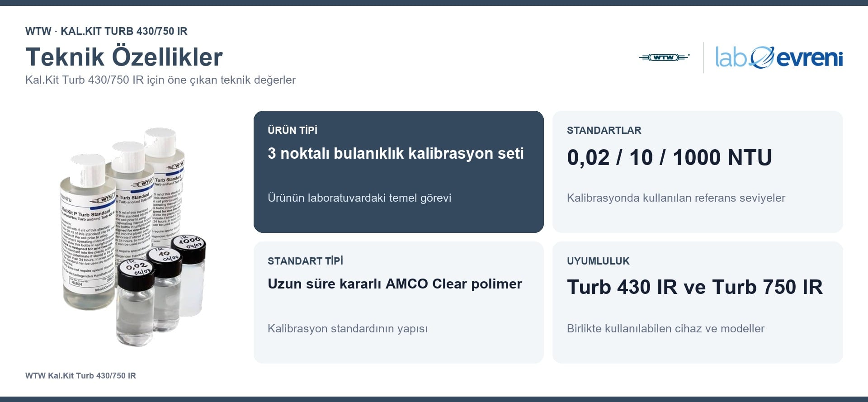868x402 pixels.
Task: Click the lab evreni logo
Action: click(779, 57)
